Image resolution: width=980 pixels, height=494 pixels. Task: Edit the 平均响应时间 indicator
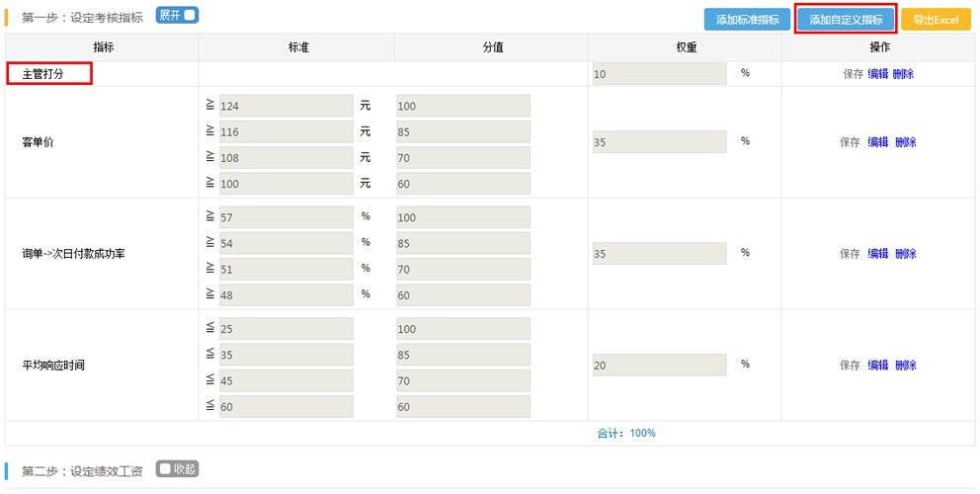(878, 365)
